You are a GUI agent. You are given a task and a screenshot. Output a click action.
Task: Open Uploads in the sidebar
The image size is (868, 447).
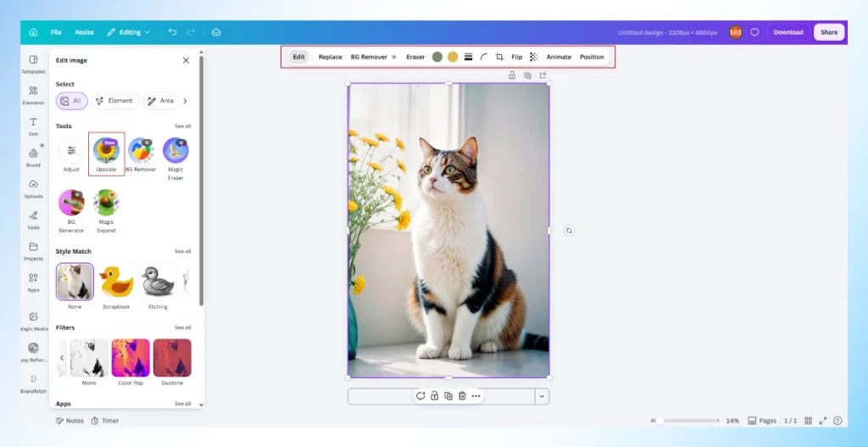pos(33,188)
